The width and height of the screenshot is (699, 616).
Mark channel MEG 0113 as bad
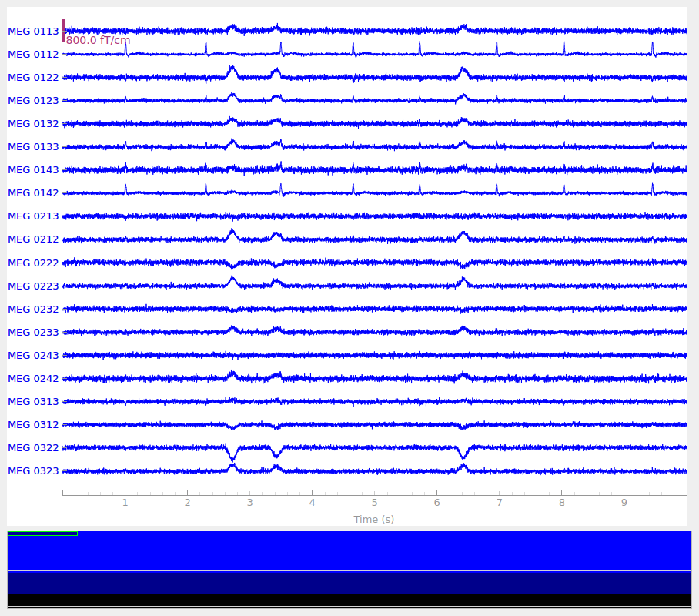pos(33,32)
